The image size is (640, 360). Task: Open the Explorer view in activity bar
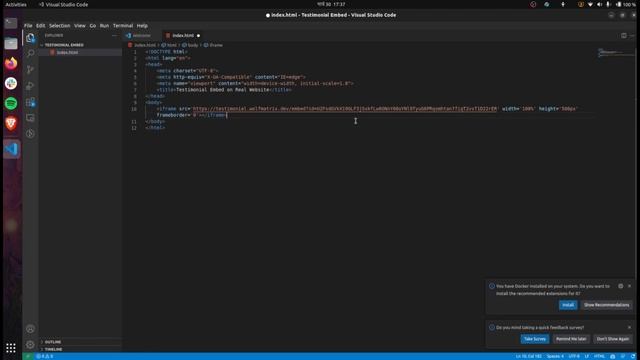(30, 38)
